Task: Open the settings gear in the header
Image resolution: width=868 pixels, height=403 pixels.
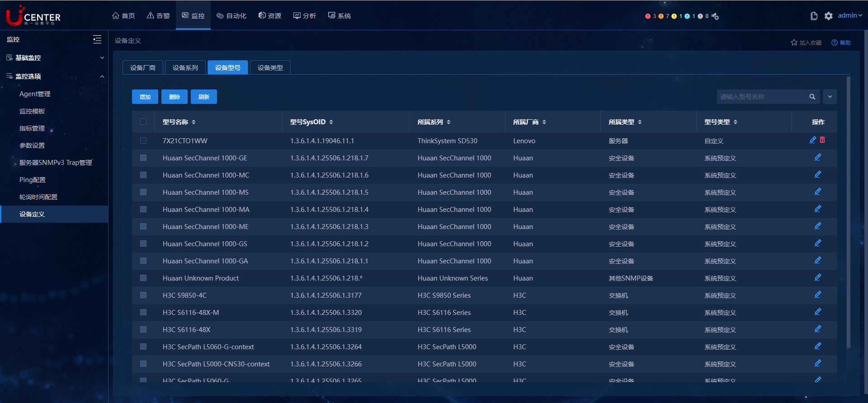Action: 828,16
